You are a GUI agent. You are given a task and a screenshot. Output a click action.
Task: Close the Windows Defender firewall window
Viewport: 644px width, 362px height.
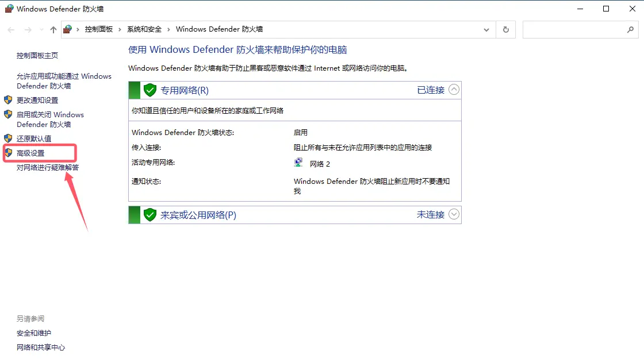(x=632, y=9)
